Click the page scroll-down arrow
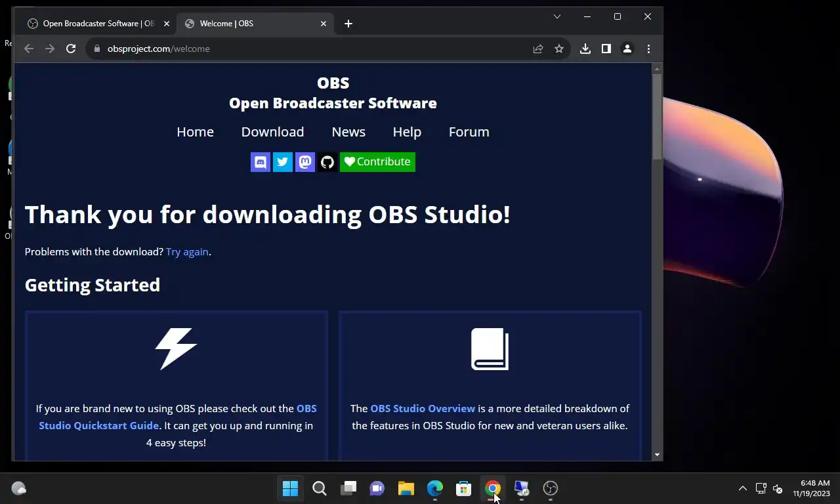Screen dimensions: 840x504 [x=658, y=455]
